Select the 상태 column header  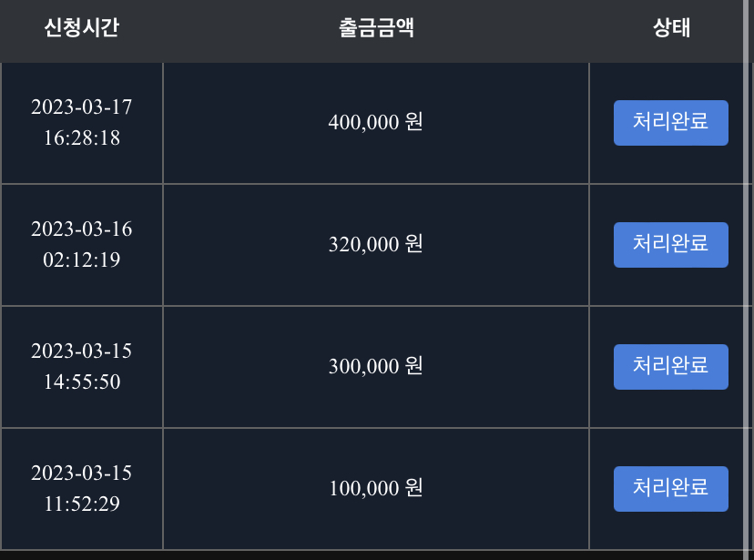point(671,27)
